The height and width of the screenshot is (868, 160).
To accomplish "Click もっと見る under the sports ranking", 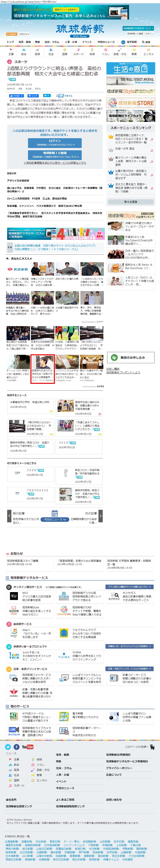I will (x=131, y=202).
